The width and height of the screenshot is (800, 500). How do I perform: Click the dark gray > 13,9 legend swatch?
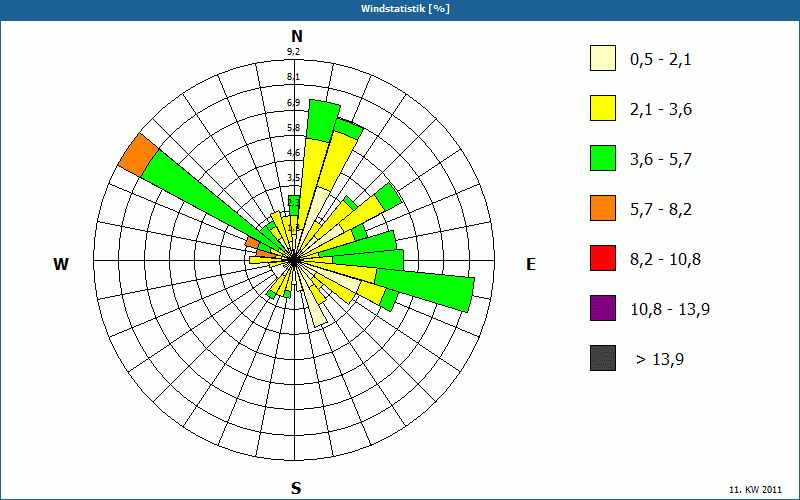coord(603,358)
